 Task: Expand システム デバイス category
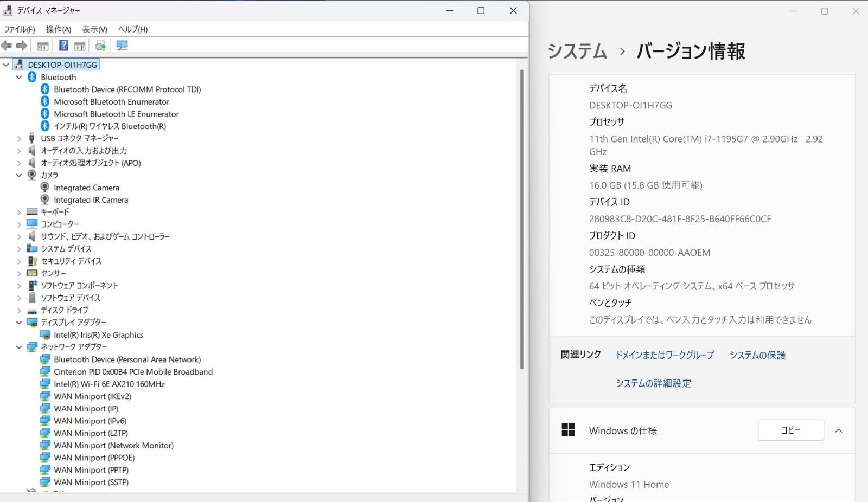click(19, 249)
